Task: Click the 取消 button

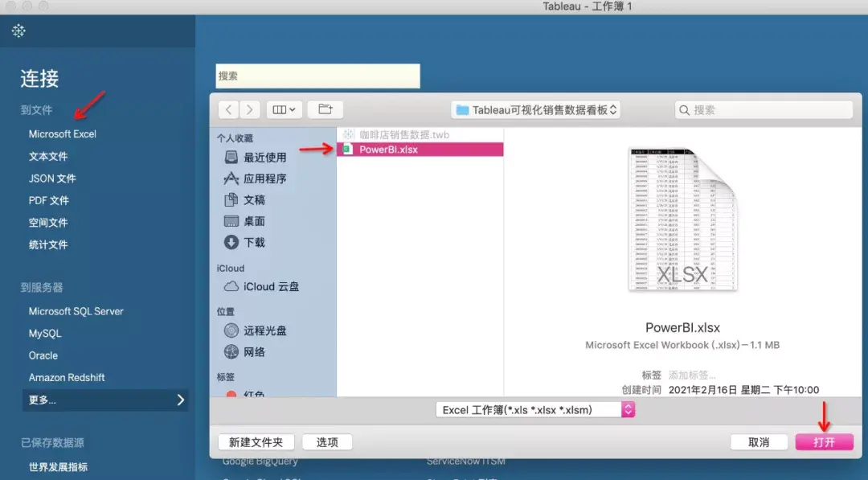Action: click(759, 441)
